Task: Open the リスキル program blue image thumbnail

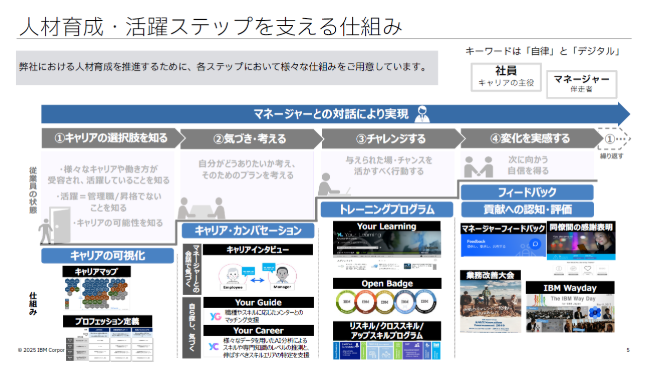Action: coord(387,350)
